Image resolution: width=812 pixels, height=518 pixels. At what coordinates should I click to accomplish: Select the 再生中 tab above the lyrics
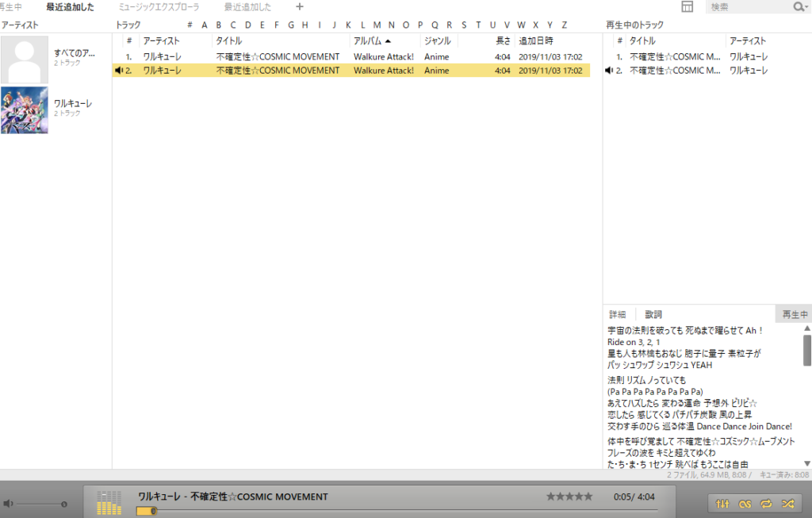click(x=795, y=314)
